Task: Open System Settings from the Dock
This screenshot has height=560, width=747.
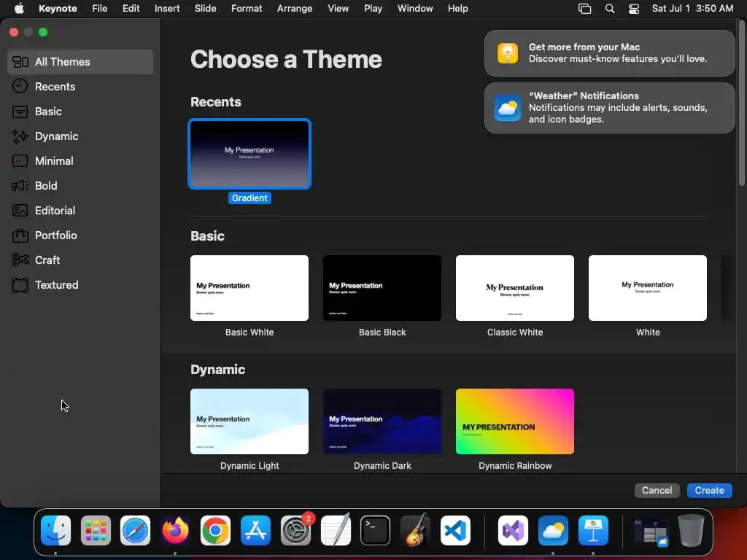Action: click(x=295, y=531)
